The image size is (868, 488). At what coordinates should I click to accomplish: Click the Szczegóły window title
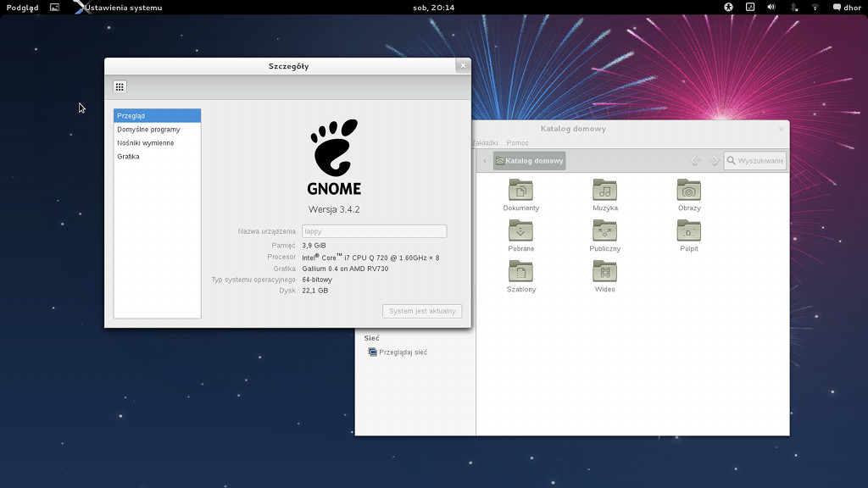tap(288, 66)
